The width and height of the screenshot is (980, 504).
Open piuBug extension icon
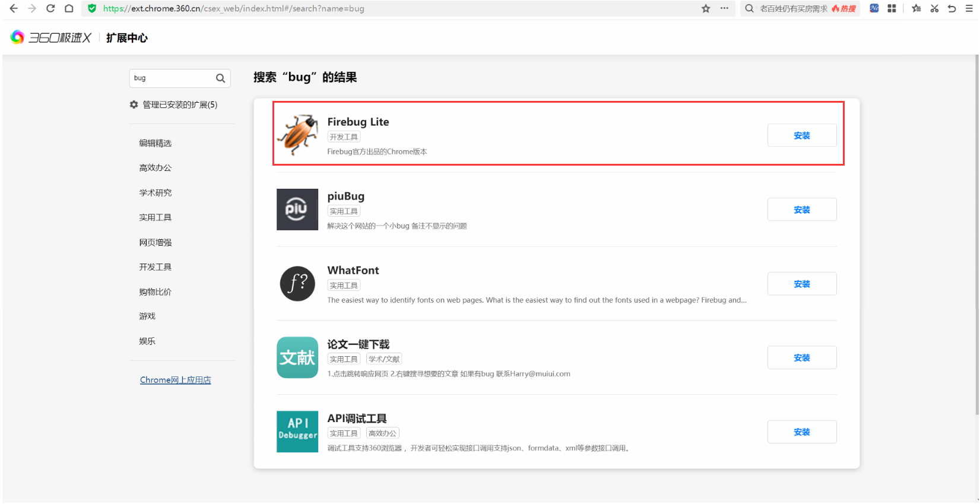297,210
